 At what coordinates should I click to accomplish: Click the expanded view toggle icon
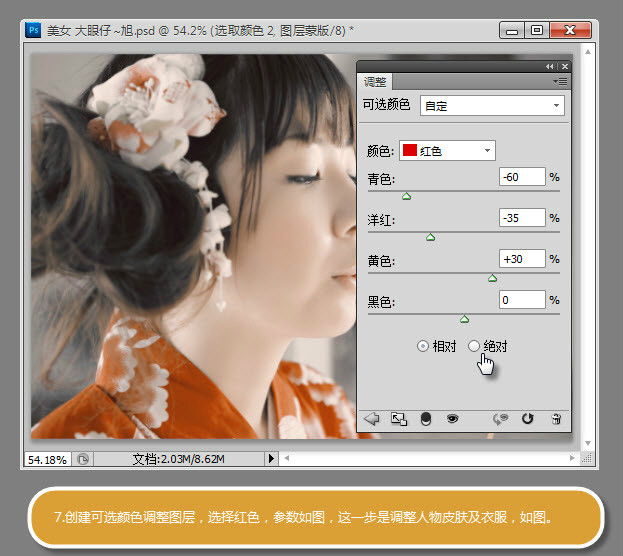[399, 419]
